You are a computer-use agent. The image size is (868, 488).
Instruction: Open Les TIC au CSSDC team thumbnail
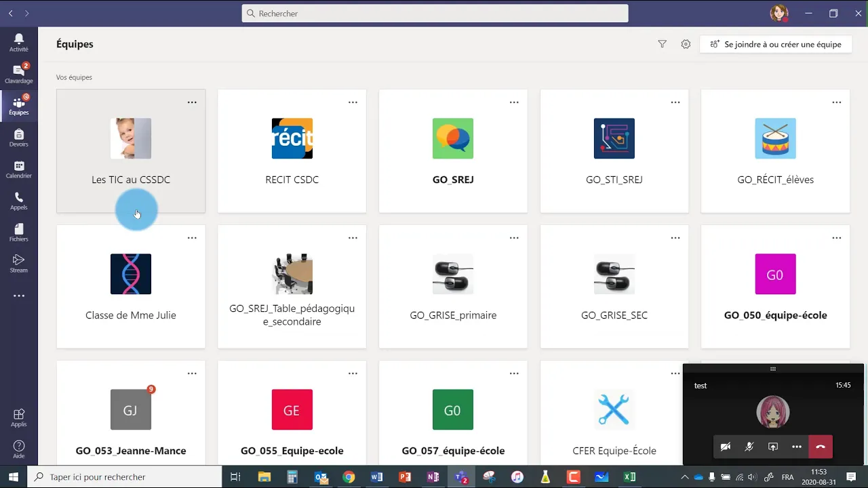[x=131, y=138]
